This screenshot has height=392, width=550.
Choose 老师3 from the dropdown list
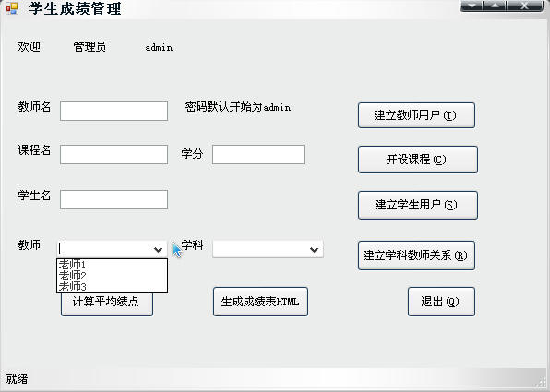click(x=112, y=287)
